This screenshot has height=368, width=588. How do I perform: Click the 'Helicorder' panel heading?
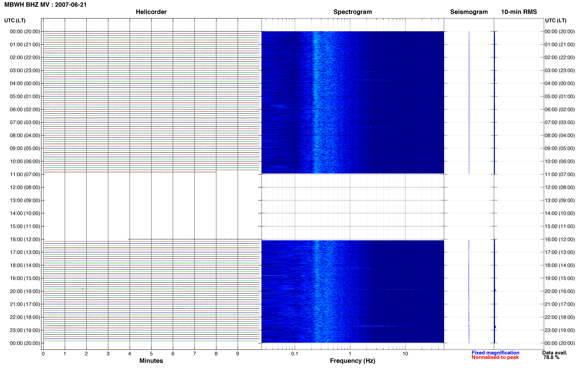151,12
